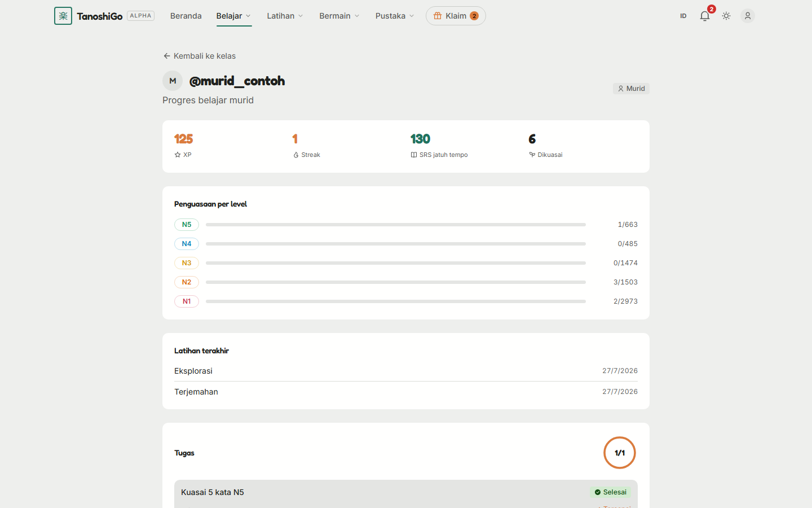Go to Beranda in the navbar
812x508 pixels.
click(186, 16)
